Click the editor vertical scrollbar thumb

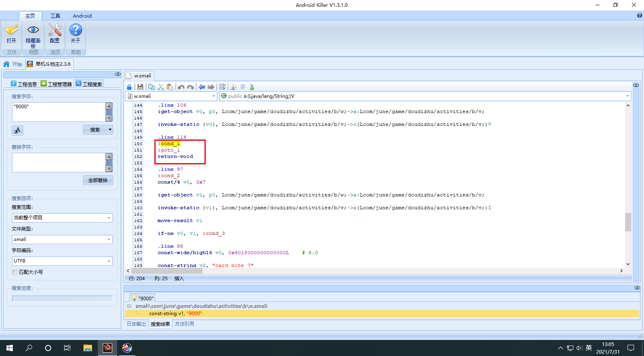click(x=628, y=222)
